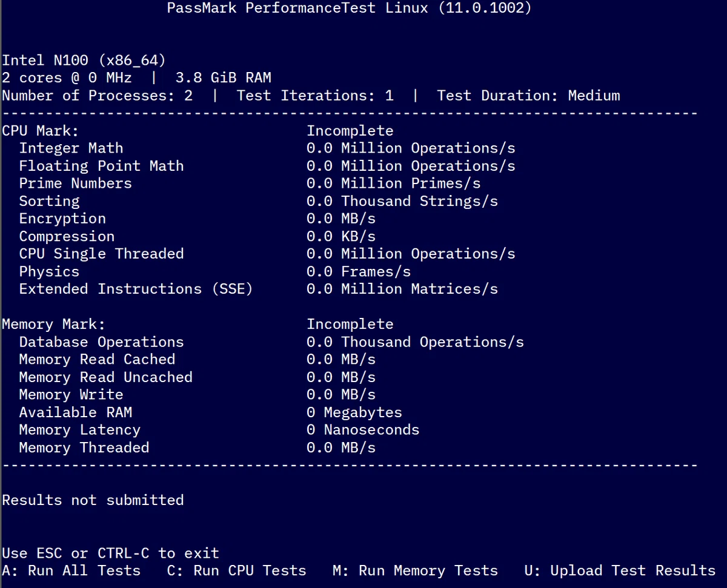This screenshot has width=727, height=588.
Task: Click the 'Physics' test label
Action: [49, 271]
